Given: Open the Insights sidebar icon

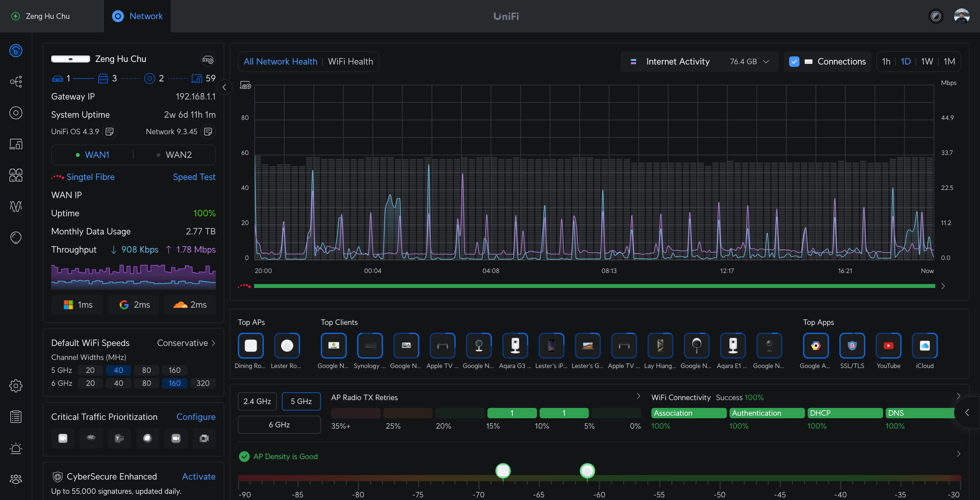Looking at the screenshot, I should point(16,237).
